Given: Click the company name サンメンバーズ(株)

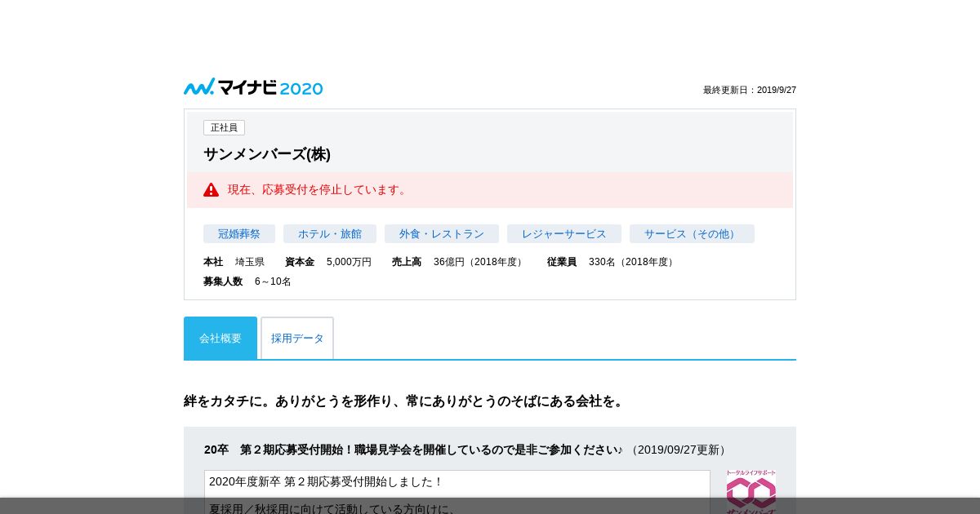Looking at the screenshot, I should 267,154.
